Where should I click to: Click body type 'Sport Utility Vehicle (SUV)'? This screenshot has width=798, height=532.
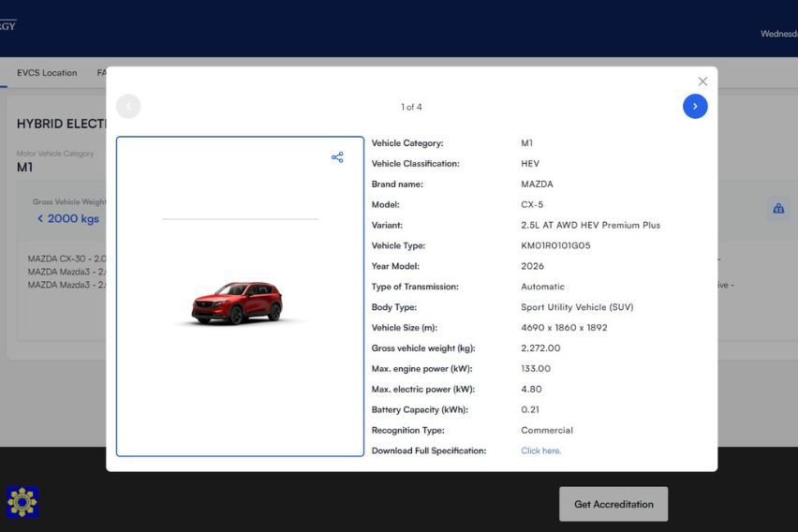pyautogui.click(x=577, y=307)
